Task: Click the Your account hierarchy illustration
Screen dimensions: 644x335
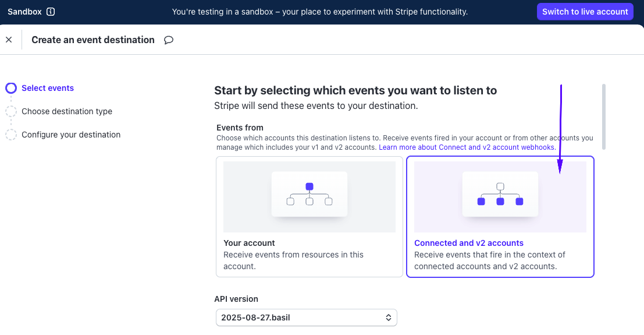Action: tap(309, 197)
